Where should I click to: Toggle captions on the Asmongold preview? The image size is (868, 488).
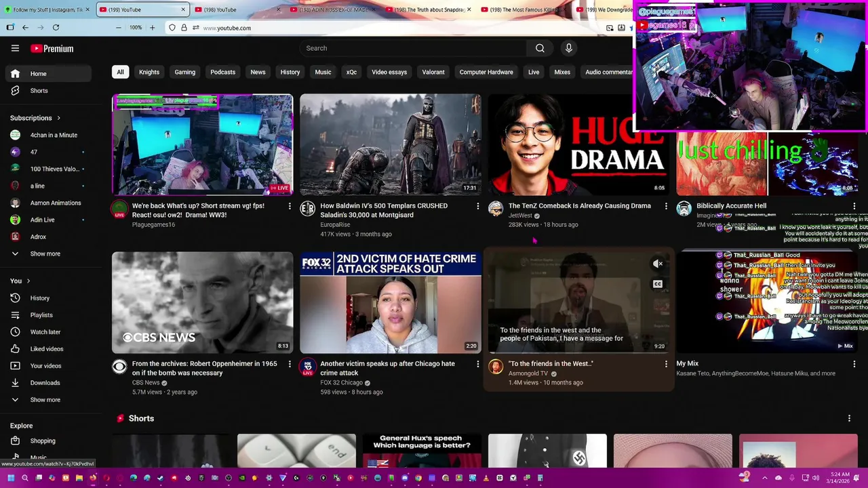(x=658, y=284)
